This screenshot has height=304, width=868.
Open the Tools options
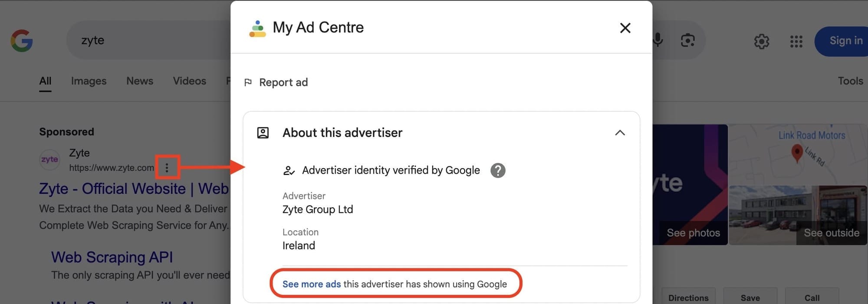click(x=850, y=81)
